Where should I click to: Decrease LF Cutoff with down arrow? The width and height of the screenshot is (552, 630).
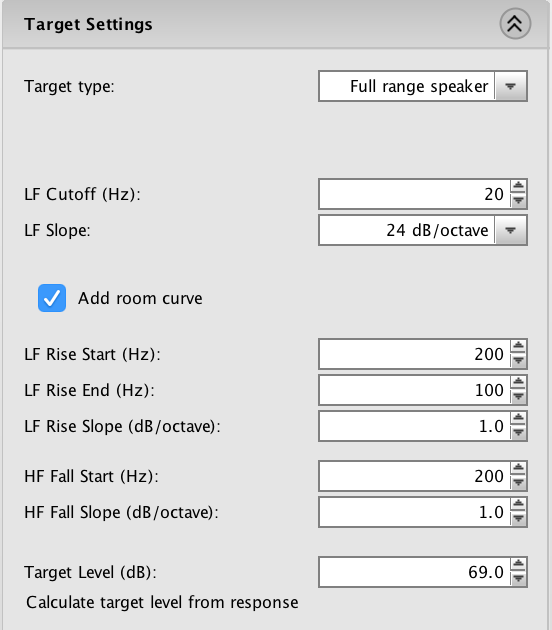click(x=519, y=201)
